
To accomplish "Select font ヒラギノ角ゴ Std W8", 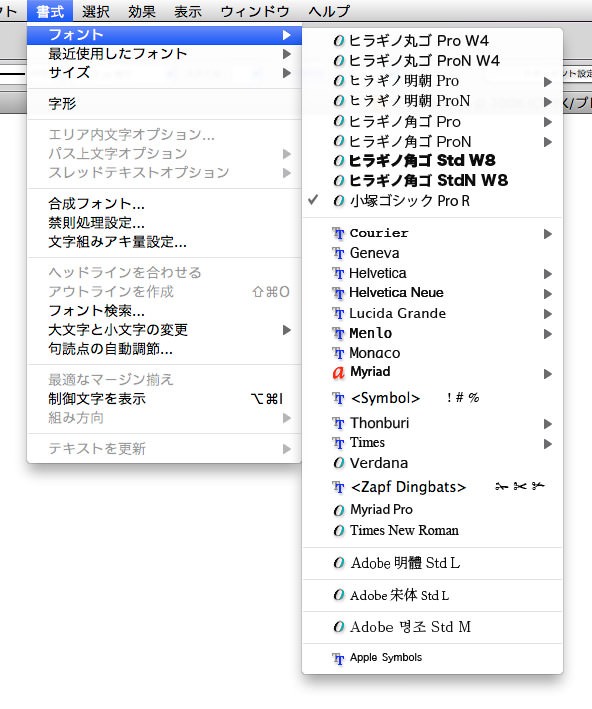I will tap(432, 161).
